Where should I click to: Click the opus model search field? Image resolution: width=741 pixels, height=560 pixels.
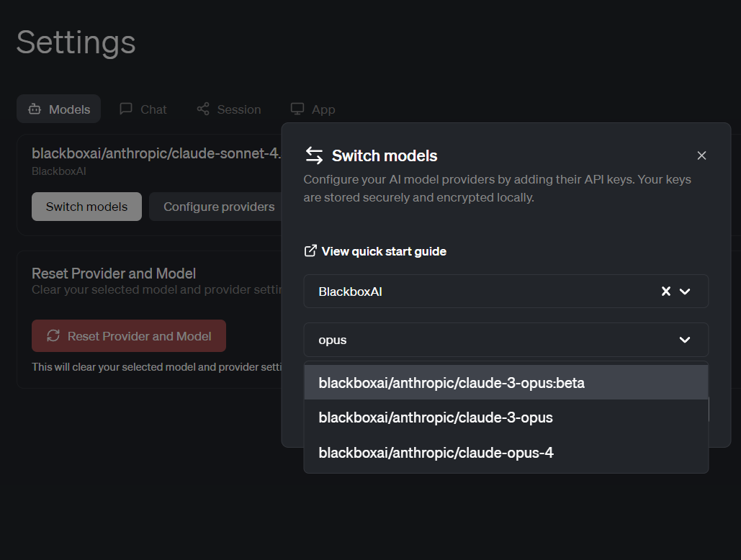pyautogui.click(x=506, y=340)
